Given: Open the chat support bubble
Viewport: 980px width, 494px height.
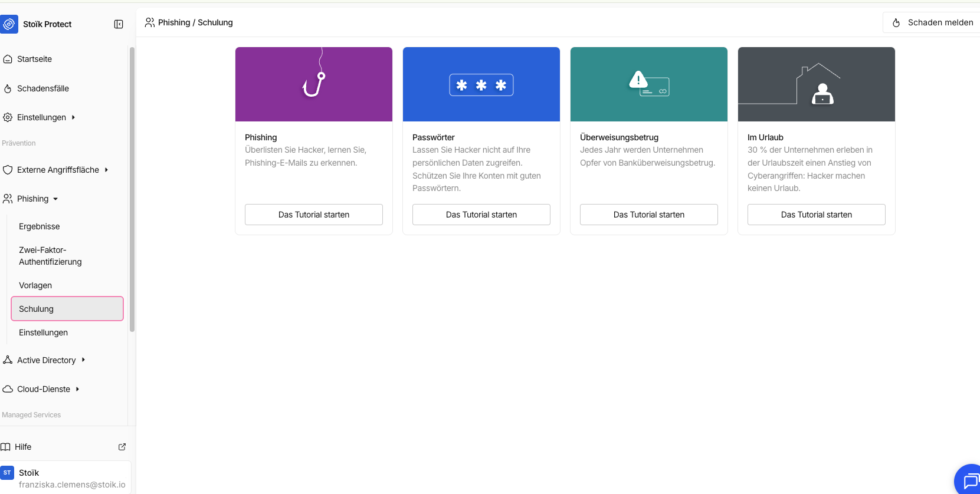Looking at the screenshot, I should point(968,480).
